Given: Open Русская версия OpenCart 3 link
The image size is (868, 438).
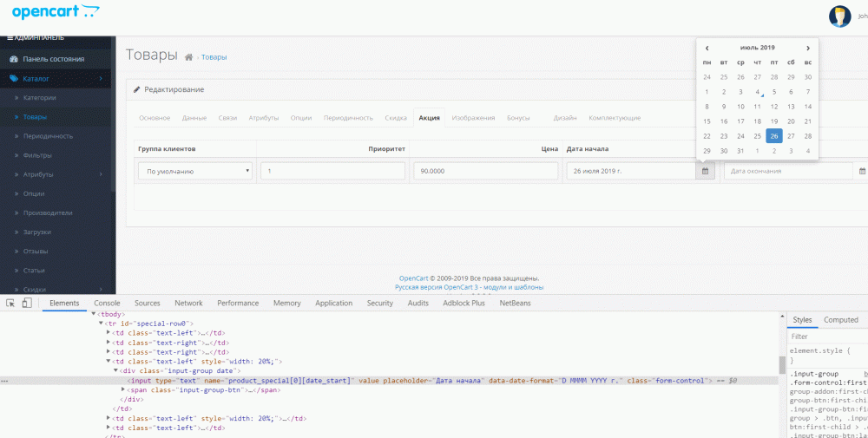Looking at the screenshot, I should click(469, 288).
